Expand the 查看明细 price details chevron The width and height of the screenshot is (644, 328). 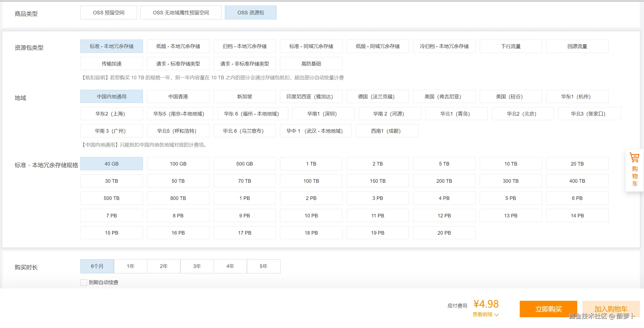tap(496, 315)
